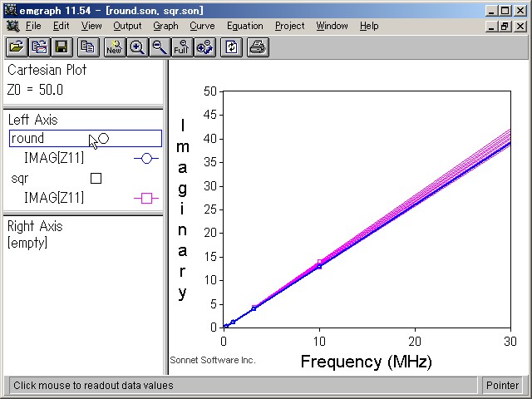Screen dimensions: 532x399
Task: Open the File menu
Action: tap(33, 26)
